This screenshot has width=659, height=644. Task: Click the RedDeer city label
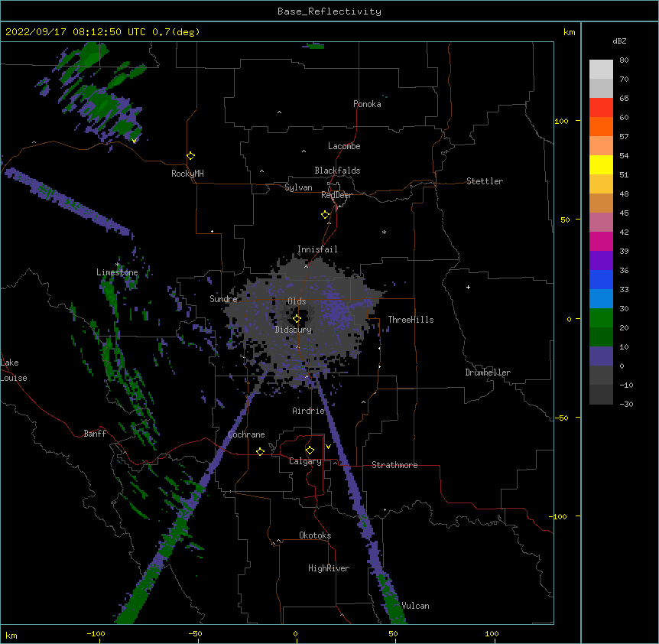336,195
